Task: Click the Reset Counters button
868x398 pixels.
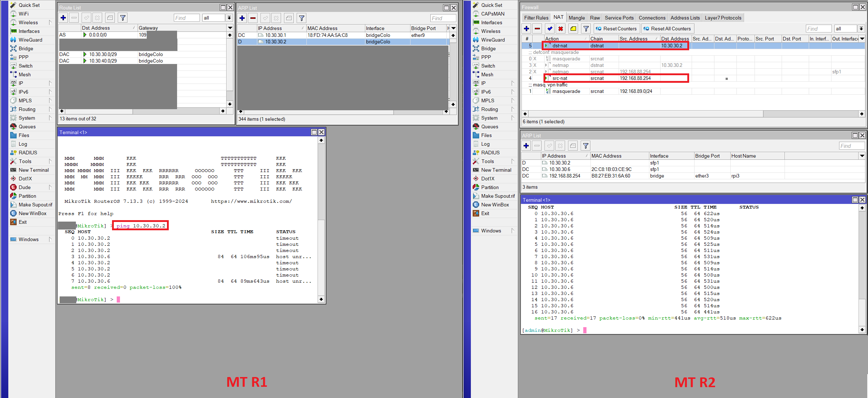Action: pyautogui.click(x=617, y=29)
